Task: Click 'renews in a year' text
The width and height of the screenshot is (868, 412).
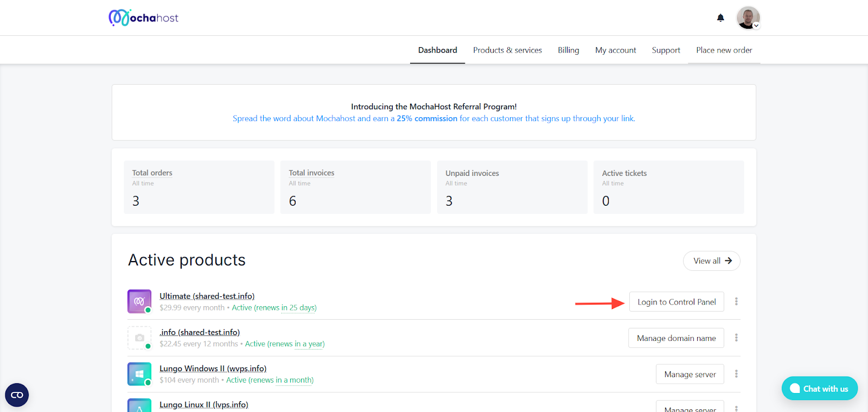Action: point(296,344)
